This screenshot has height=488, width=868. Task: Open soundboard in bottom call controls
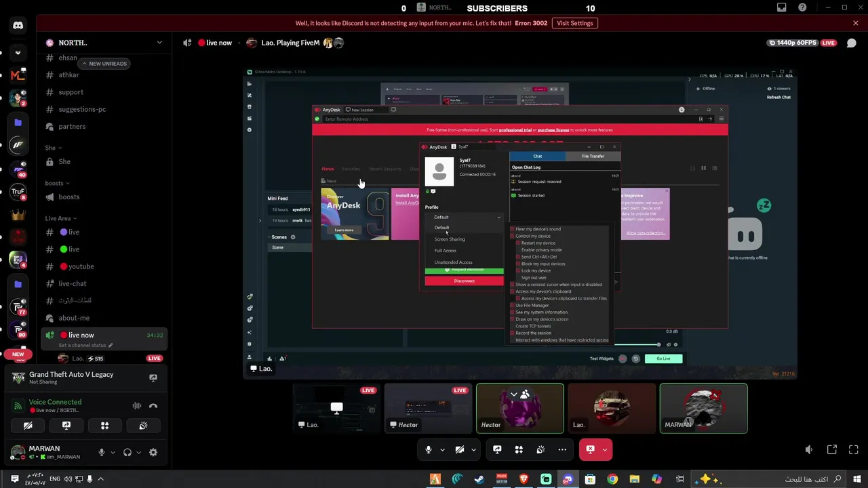pos(540,449)
